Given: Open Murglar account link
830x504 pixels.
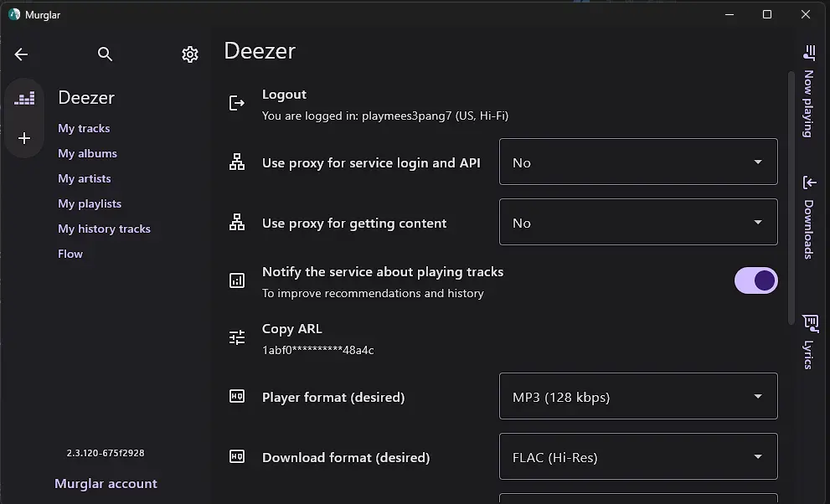Looking at the screenshot, I should 106,483.
